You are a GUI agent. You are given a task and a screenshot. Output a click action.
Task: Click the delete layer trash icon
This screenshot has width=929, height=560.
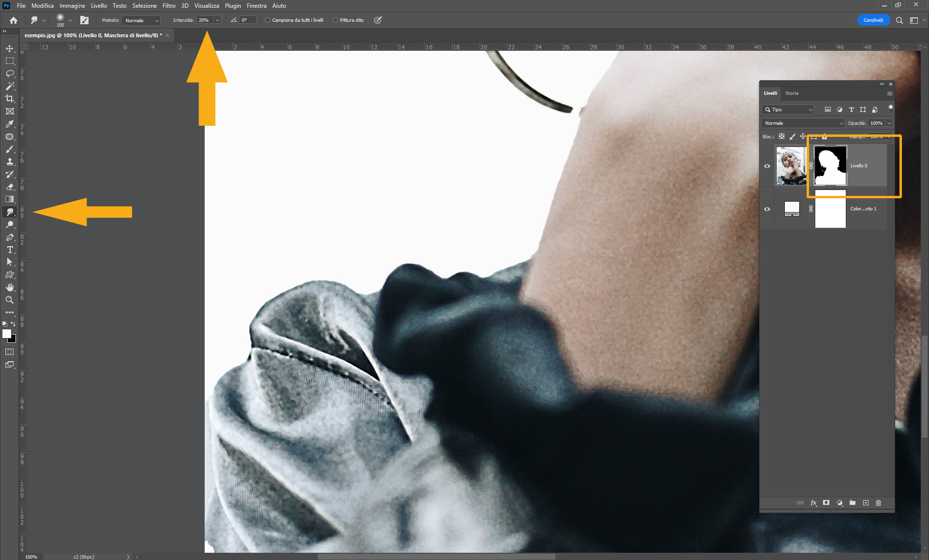tap(878, 503)
